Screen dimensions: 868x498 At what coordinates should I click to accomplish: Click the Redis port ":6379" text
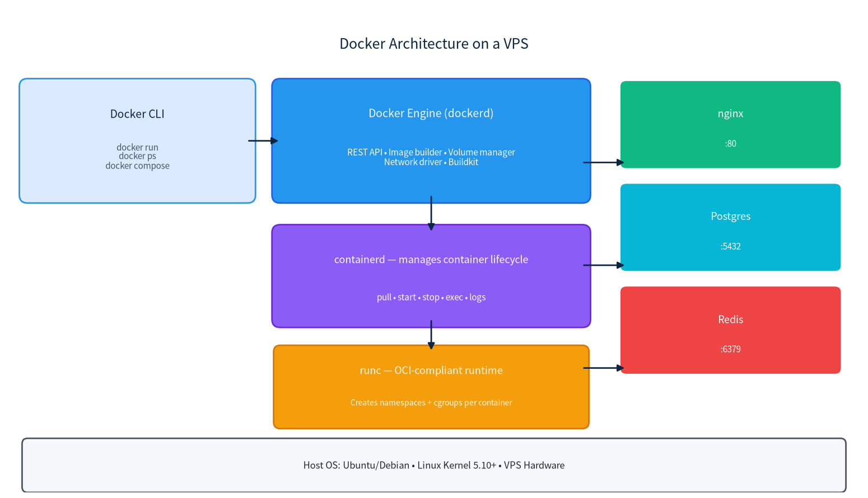731,349
